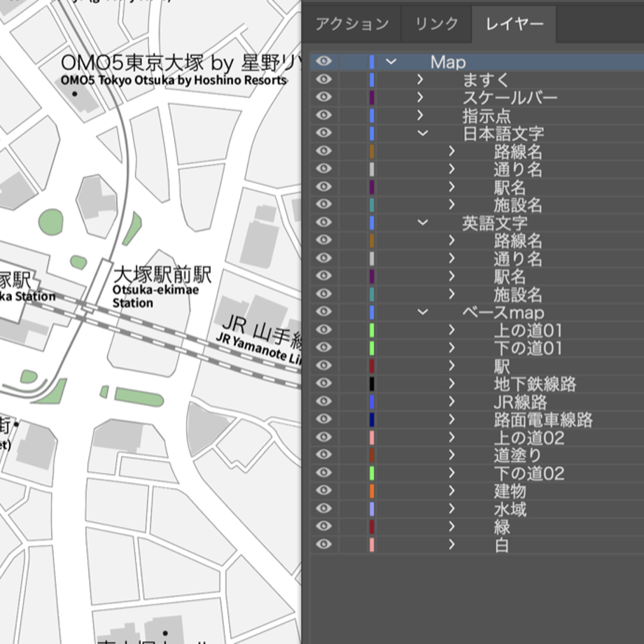Click the OMO5東京大塚 Japanese map label
644x644 pixels.
tap(180, 63)
